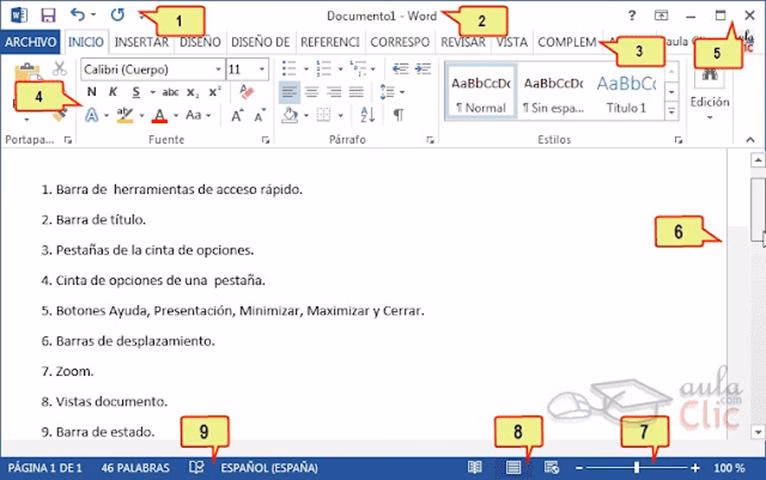The image size is (766, 480).
Task: Open Word Help question mark
Action: click(631, 16)
